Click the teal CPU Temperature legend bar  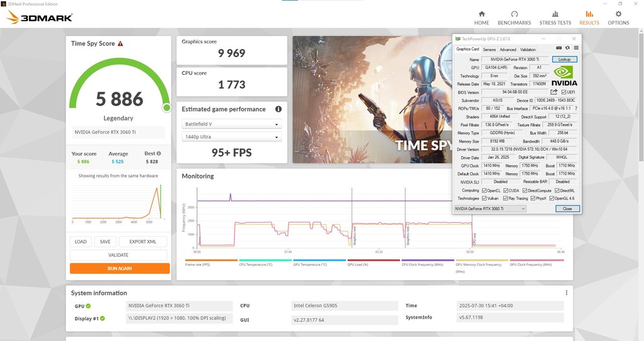coord(265,260)
